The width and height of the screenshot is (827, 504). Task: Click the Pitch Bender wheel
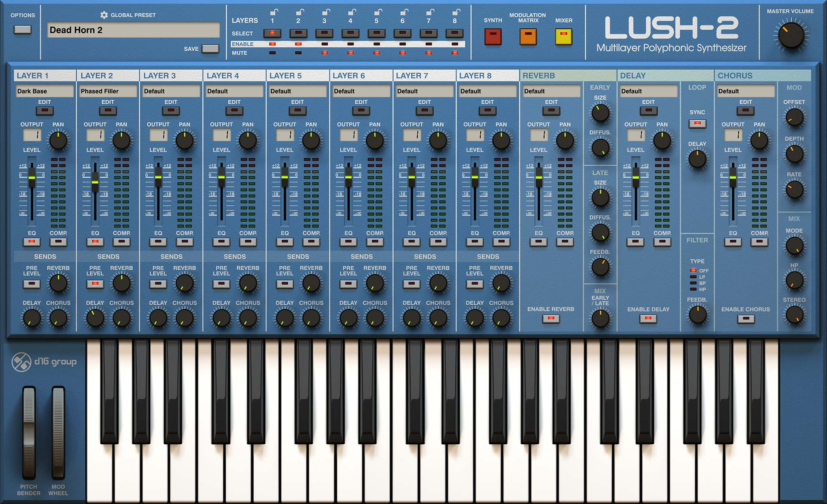click(29, 433)
